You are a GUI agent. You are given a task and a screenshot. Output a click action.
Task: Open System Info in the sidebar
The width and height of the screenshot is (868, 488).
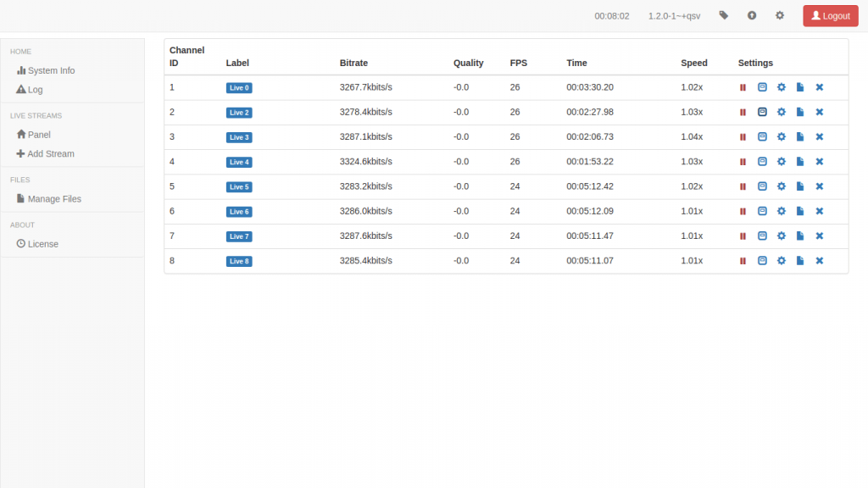(51, 71)
